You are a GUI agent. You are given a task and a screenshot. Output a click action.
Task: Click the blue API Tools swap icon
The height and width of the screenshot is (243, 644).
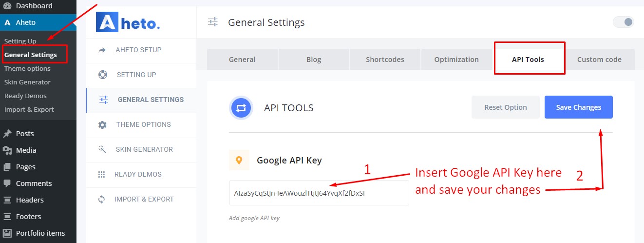(241, 107)
